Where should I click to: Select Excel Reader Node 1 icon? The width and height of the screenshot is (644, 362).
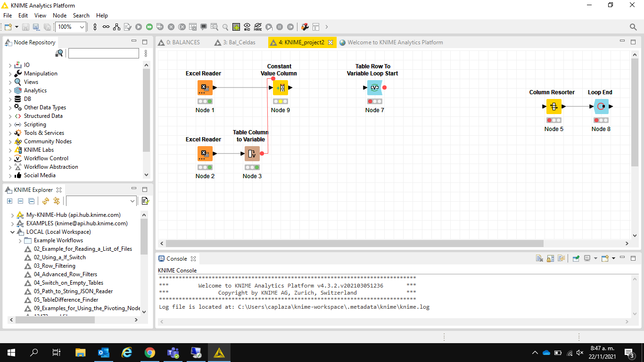tap(205, 88)
